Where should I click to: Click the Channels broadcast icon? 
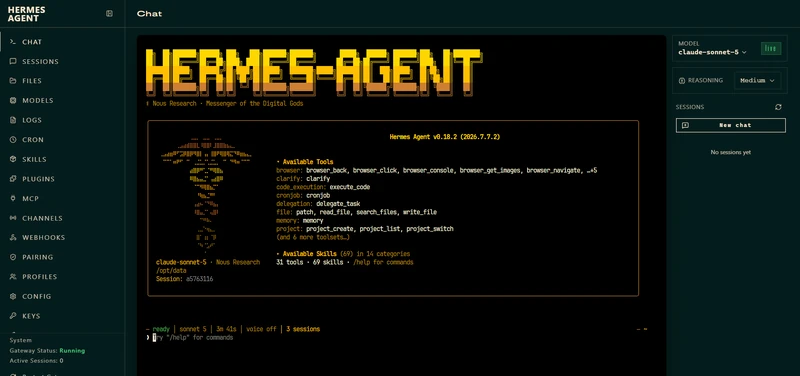pos(13,218)
